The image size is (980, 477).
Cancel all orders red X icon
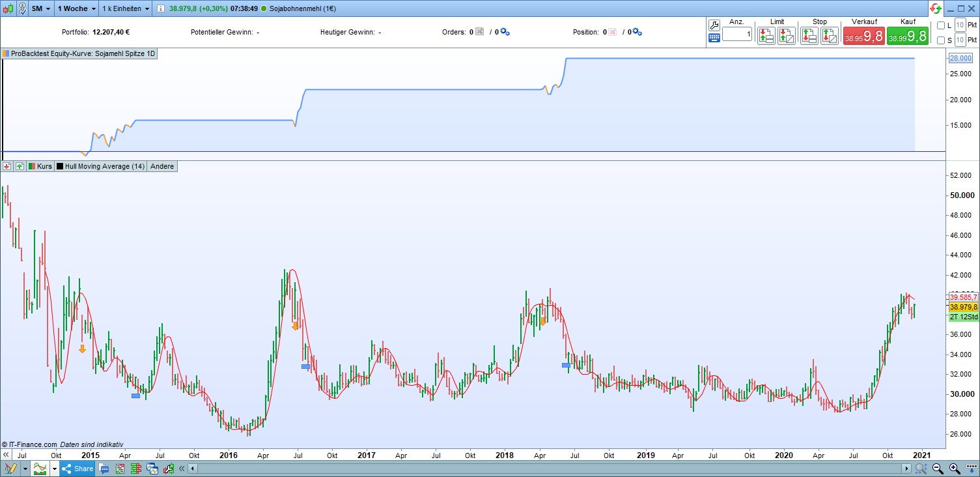coord(480,32)
